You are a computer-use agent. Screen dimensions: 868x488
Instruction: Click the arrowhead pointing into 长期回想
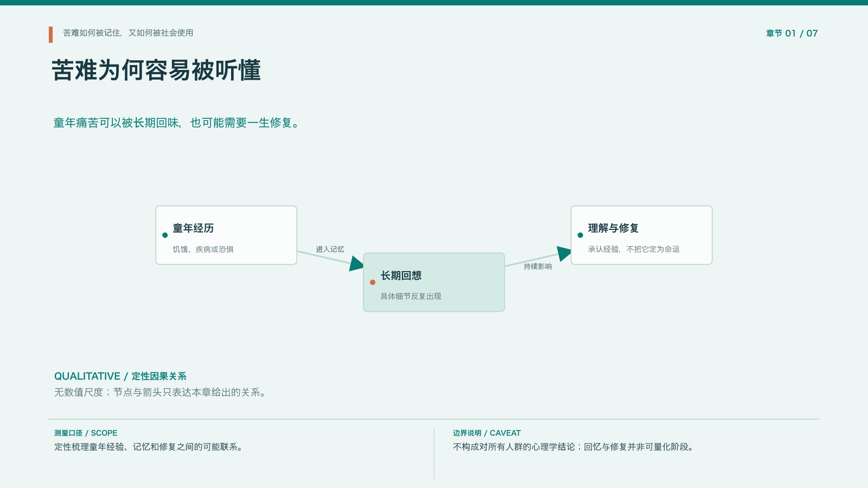[x=356, y=264]
